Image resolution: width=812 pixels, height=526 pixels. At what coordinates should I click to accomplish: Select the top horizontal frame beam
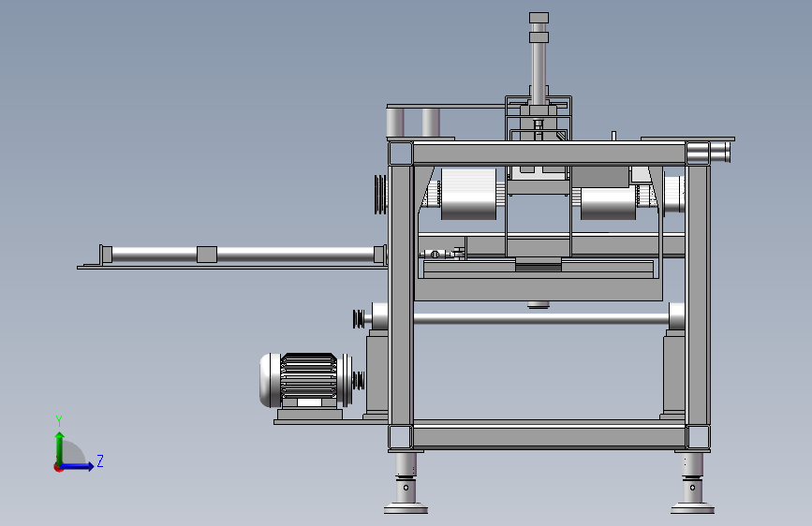[549, 153]
